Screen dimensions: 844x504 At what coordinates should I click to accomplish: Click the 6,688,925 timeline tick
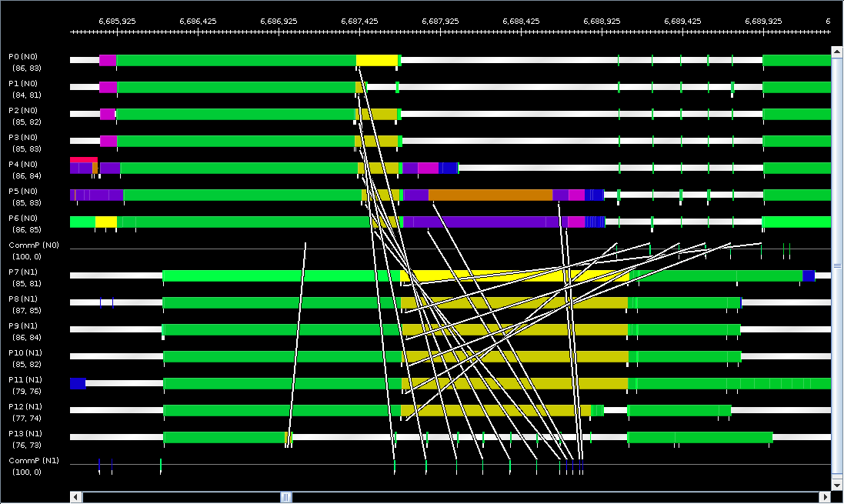[602, 21]
